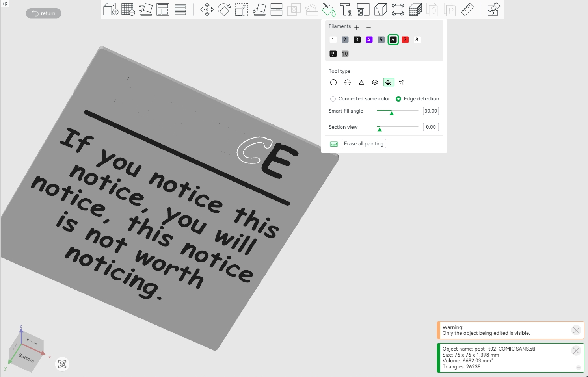
Task: Select the Lay on face tool
Action: coord(259,9)
